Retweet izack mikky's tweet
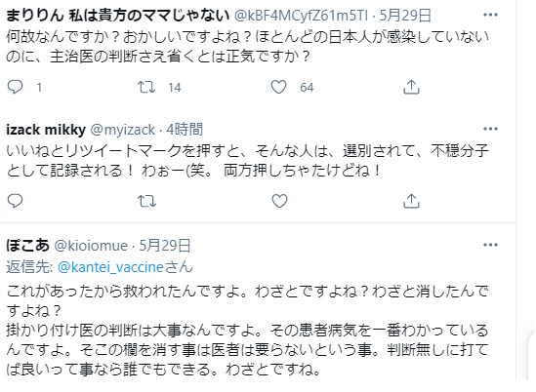536x392 pixels. [x=146, y=201]
